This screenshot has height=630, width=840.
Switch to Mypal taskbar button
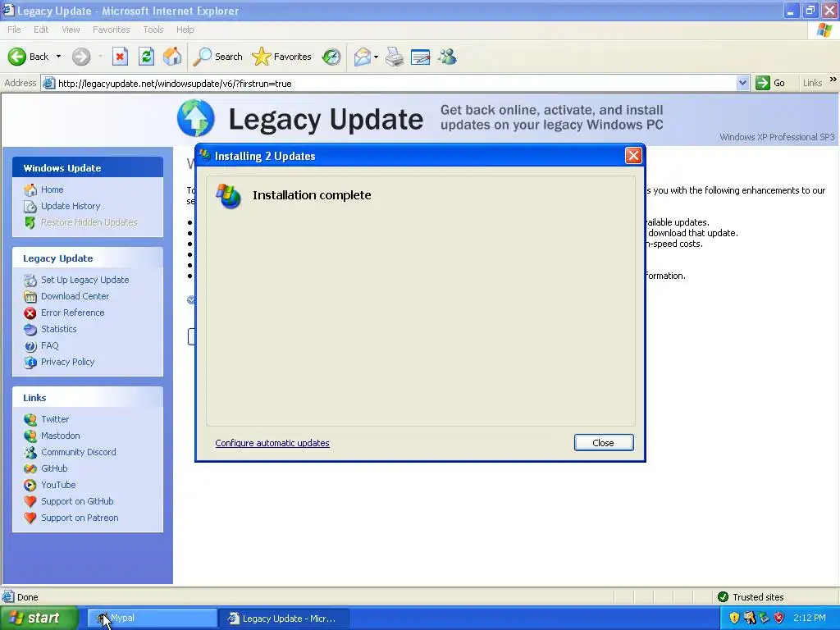coord(152,619)
